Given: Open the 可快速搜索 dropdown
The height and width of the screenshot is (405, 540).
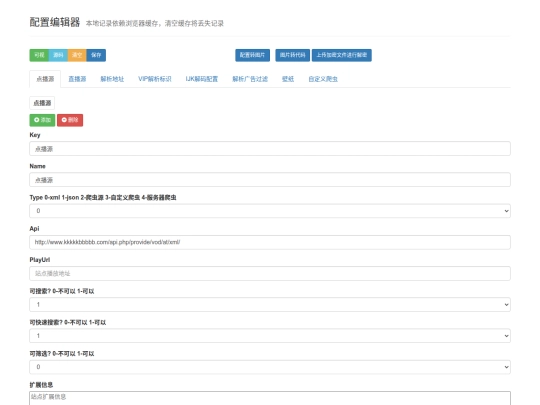Looking at the screenshot, I should click(x=270, y=336).
